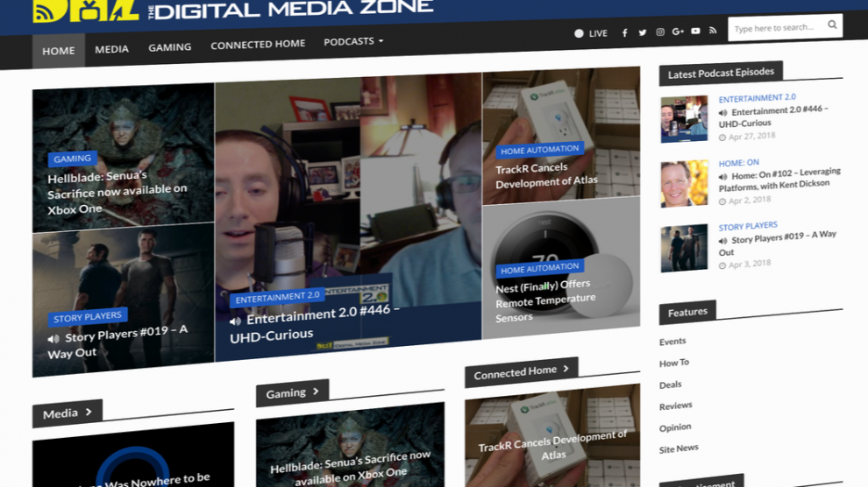Expand the Media section heading

[67, 413]
